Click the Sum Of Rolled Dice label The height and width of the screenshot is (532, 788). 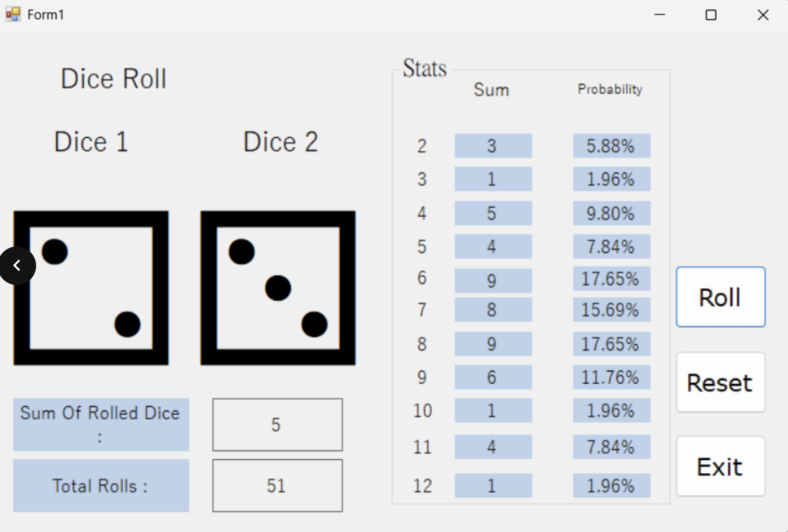point(101,425)
